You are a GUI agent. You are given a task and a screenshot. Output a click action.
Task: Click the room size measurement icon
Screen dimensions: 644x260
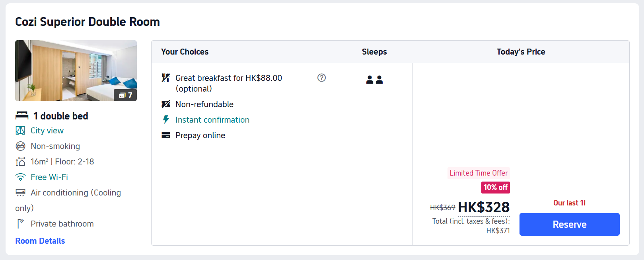pos(20,162)
